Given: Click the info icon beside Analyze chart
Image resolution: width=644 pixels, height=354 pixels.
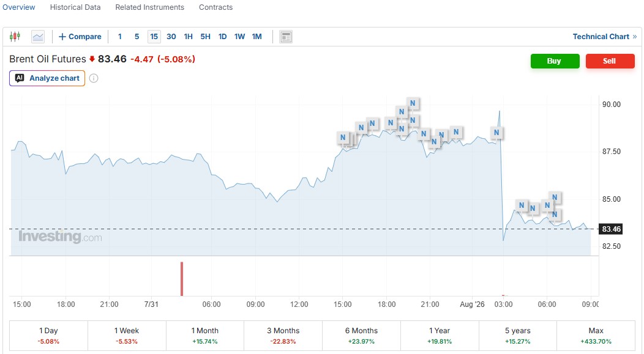Looking at the screenshot, I should 94,78.
